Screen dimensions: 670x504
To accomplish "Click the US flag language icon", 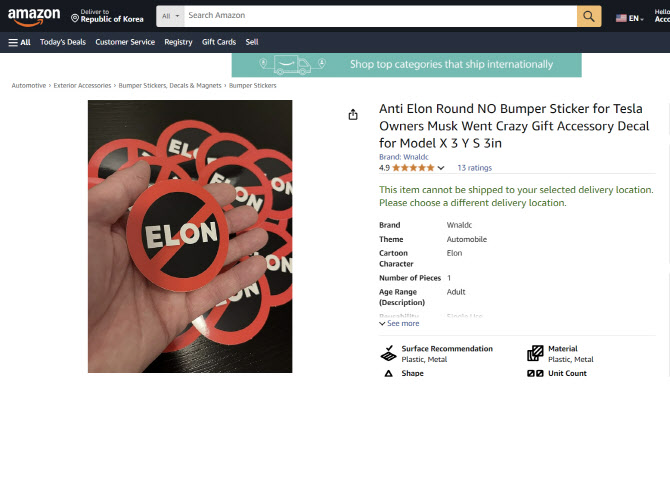I will pos(621,18).
